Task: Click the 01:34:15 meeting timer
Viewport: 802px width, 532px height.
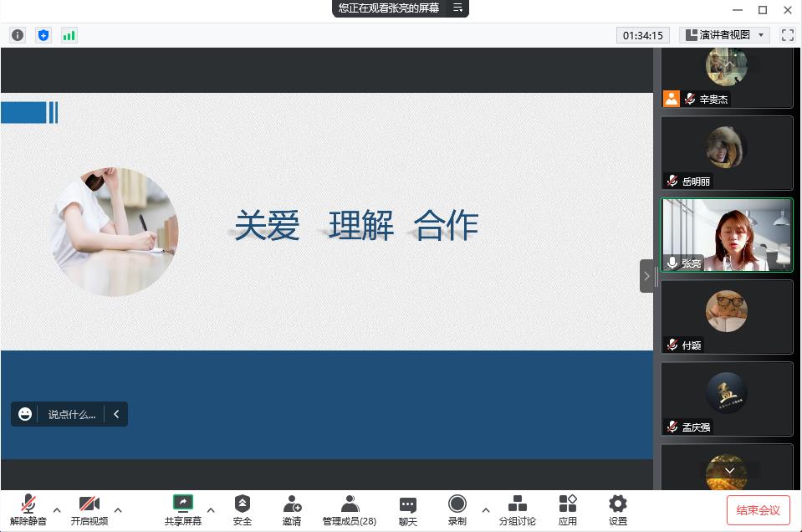Action: click(x=643, y=35)
